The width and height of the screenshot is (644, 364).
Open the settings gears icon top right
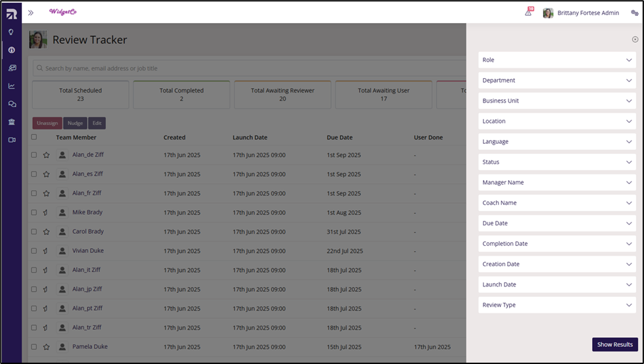634,12
